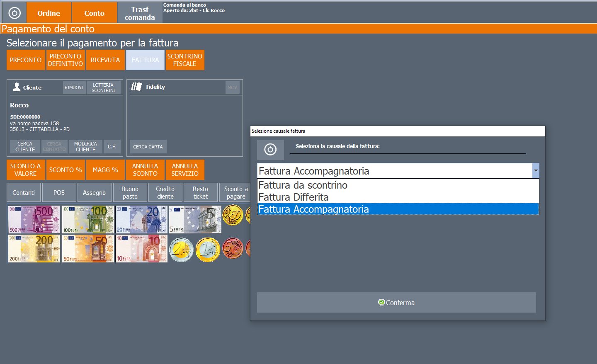
Task: Open the Ordine tab
Action: (49, 13)
